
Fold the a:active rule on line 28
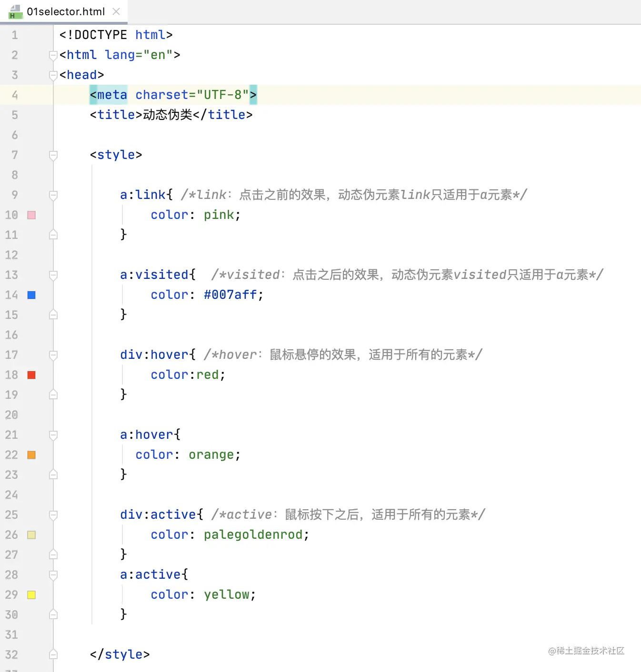click(53, 575)
